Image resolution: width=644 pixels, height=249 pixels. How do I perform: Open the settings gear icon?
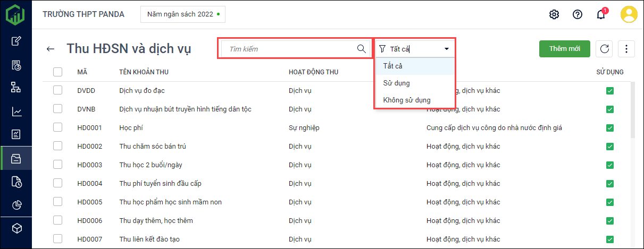(554, 14)
